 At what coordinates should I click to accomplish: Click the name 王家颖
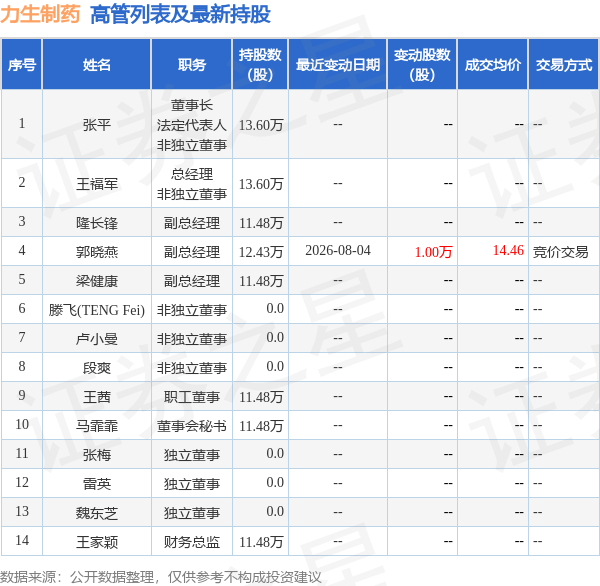click(97, 542)
